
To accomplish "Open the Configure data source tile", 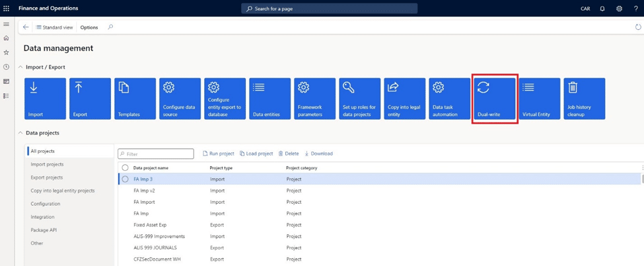I will 180,99.
